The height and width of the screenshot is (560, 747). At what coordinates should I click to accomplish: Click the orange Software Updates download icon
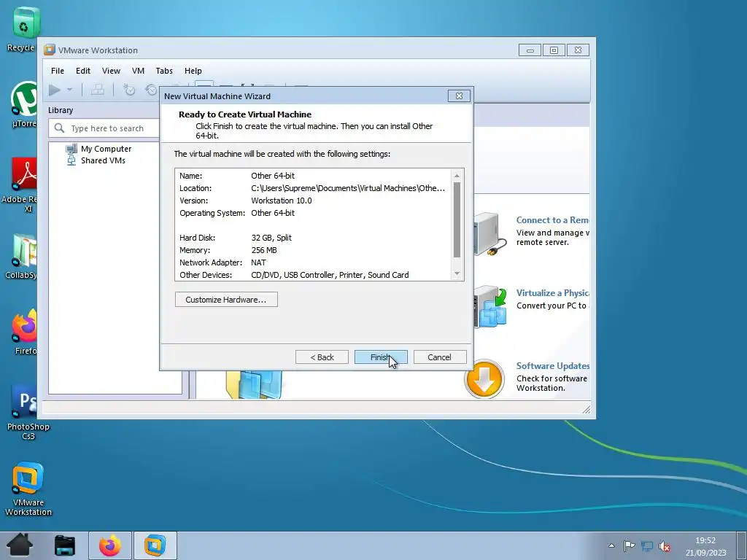pos(484,379)
